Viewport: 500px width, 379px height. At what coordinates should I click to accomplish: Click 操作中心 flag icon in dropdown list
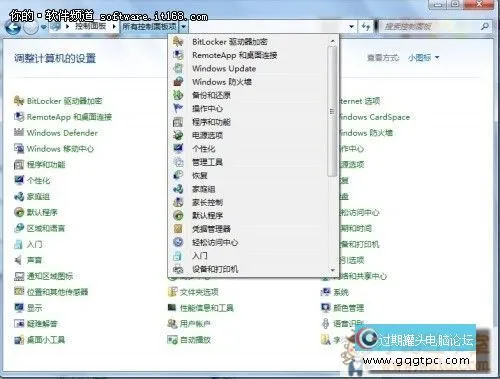178,108
